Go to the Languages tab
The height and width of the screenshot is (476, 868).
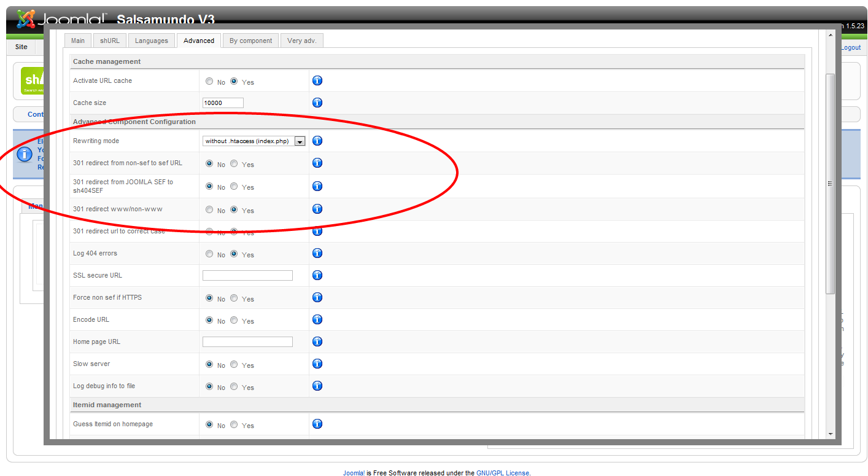pos(152,41)
